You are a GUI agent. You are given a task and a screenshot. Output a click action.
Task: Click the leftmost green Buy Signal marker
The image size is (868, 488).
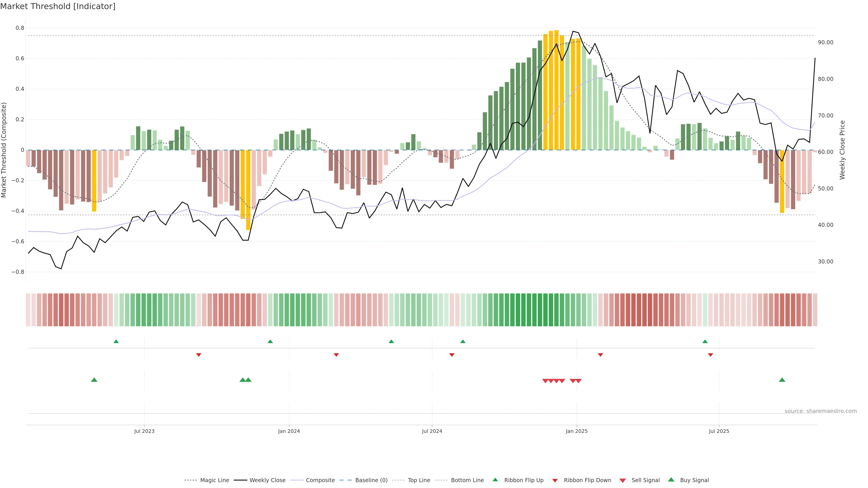click(x=94, y=380)
